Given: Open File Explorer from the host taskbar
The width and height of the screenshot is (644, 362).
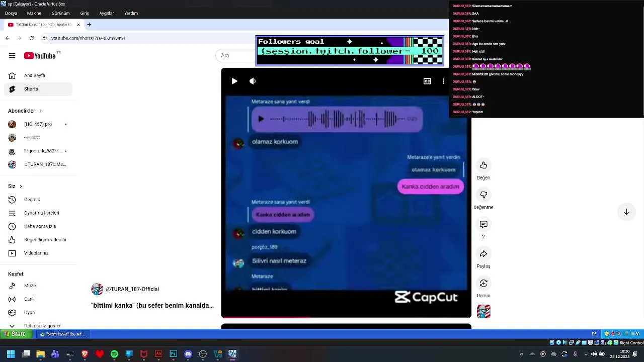Looking at the screenshot, I should (40, 354).
